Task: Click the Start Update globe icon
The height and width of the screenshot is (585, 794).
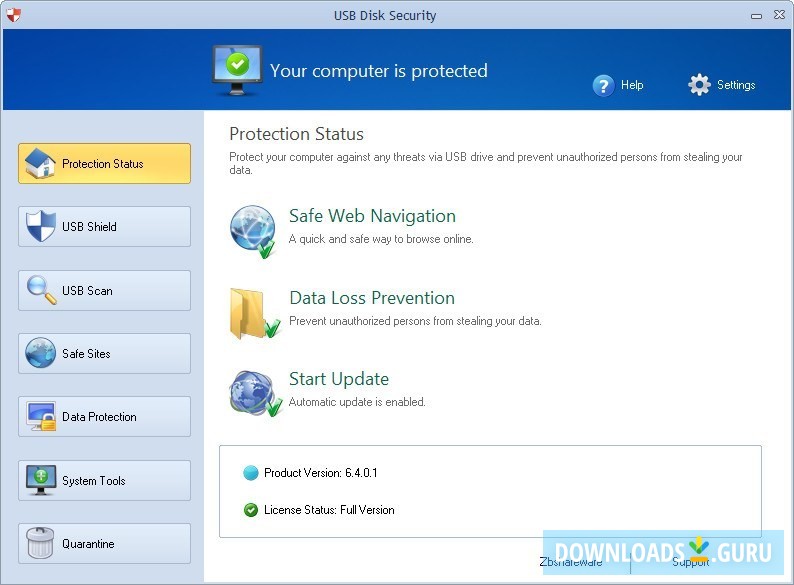Action: click(255, 393)
